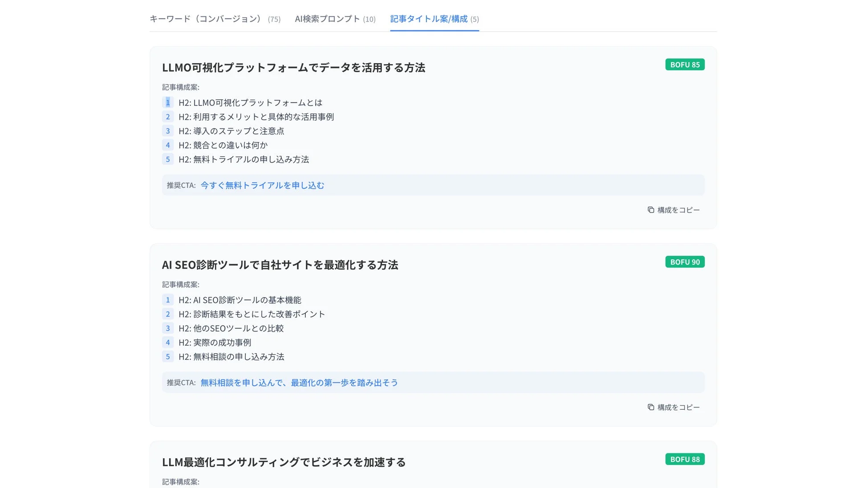Click the numbered marker 3 next to 導入のステップと注意点
This screenshot has width=868, height=488.
[168, 131]
